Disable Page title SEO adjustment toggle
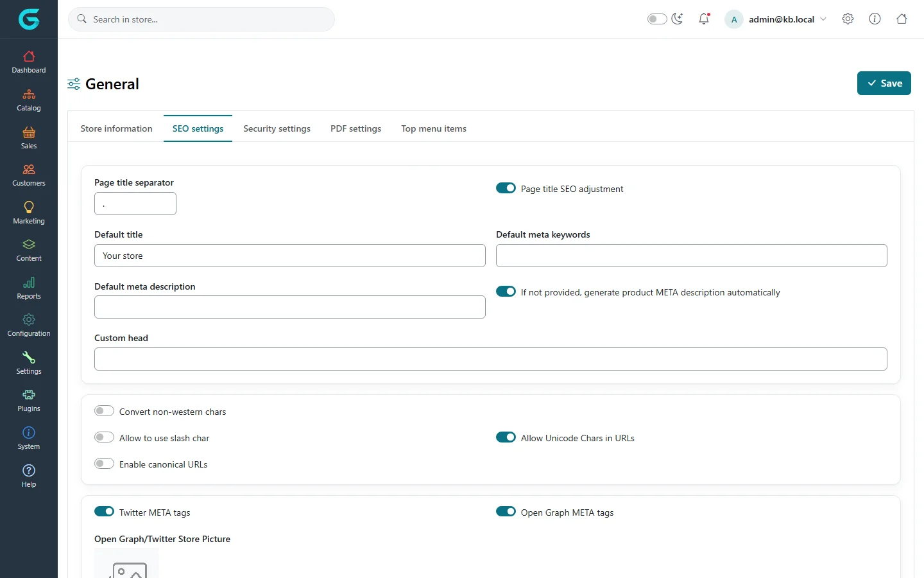The image size is (924, 578). pyautogui.click(x=506, y=188)
